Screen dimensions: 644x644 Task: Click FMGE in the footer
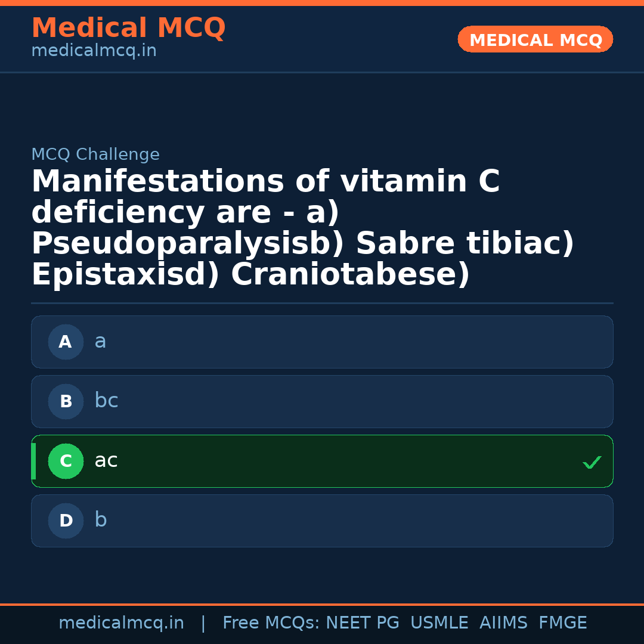click(562, 623)
